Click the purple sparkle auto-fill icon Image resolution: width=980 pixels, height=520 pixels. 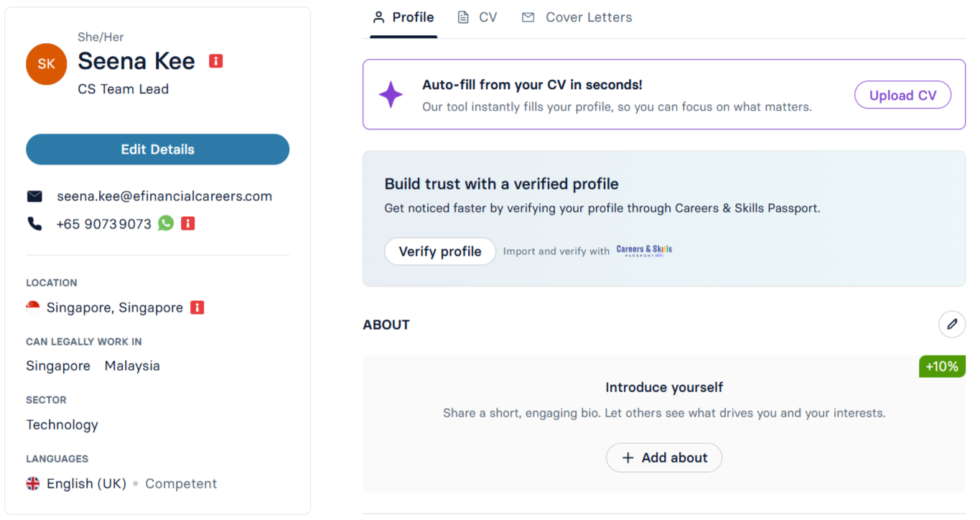(x=391, y=95)
